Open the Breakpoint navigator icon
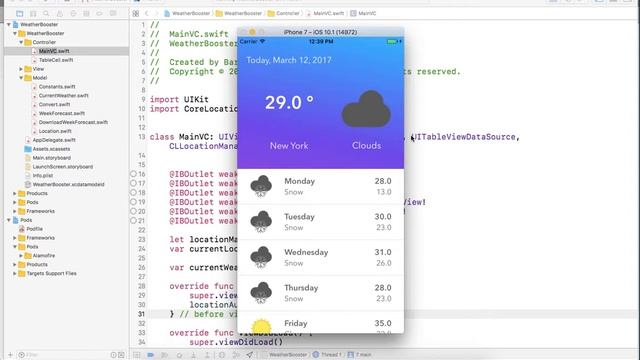This screenshot has height=360, width=640. 100,13
